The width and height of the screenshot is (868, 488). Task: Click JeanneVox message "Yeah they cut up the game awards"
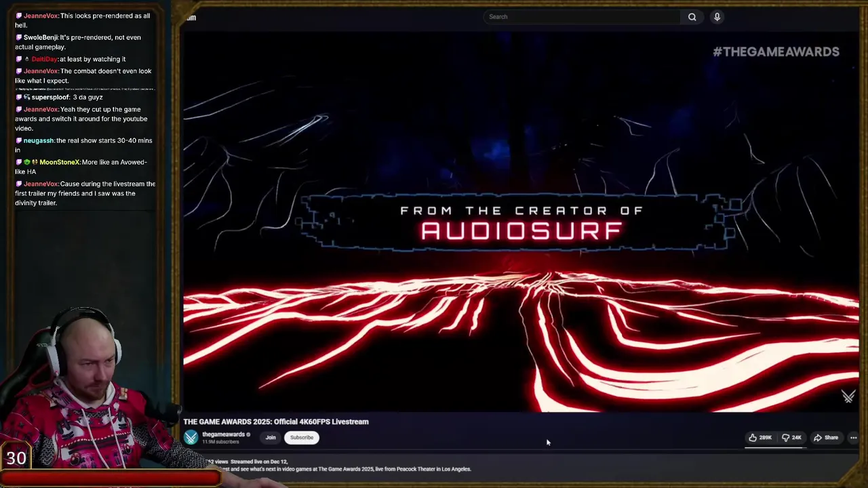(x=81, y=119)
